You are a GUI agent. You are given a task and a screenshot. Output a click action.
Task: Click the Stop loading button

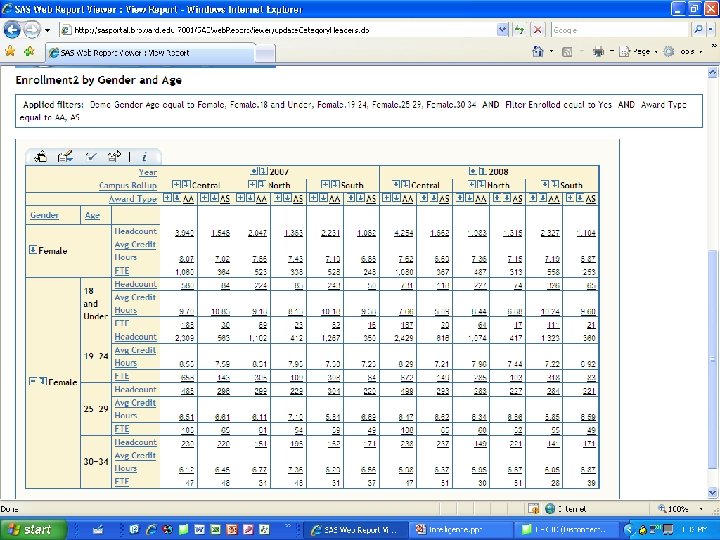(536, 30)
